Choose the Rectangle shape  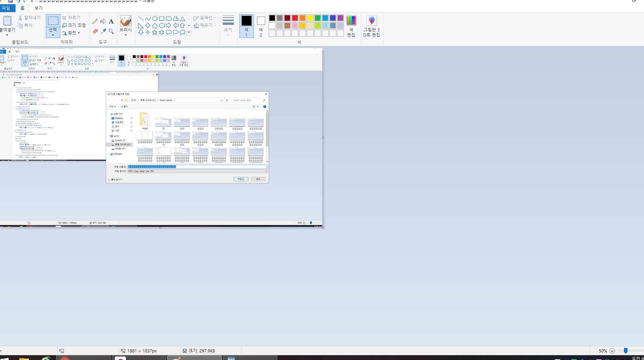[161, 19]
